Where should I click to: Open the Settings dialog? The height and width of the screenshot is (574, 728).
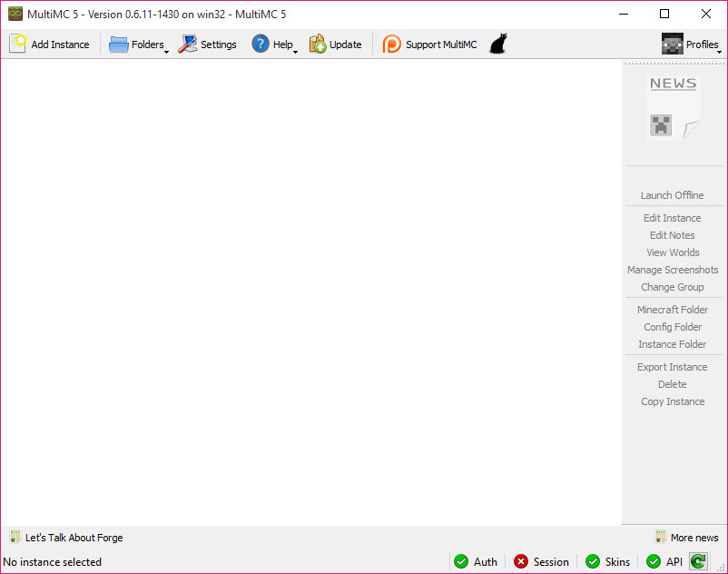pos(207,45)
